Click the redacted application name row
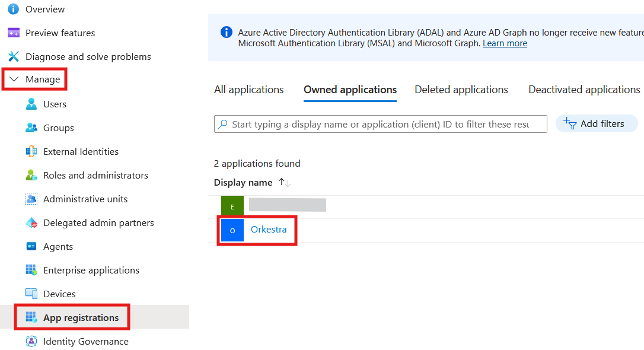 [288, 205]
